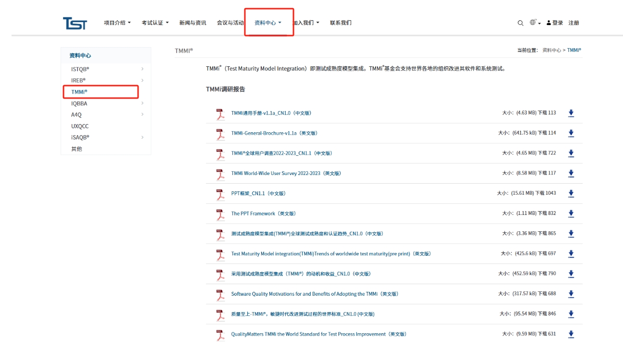Download 测试成熟度模型集成全球测试成熟度 file

(x=571, y=234)
